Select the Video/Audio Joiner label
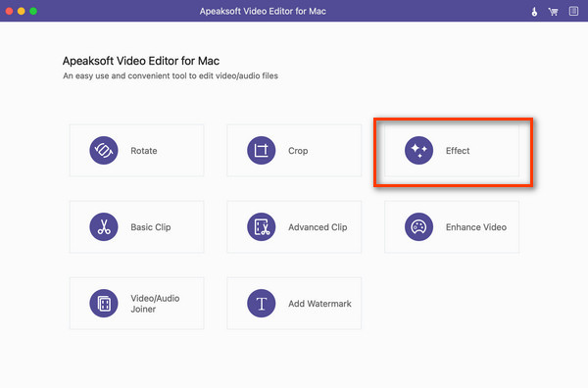The width and height of the screenshot is (588, 388). click(155, 304)
